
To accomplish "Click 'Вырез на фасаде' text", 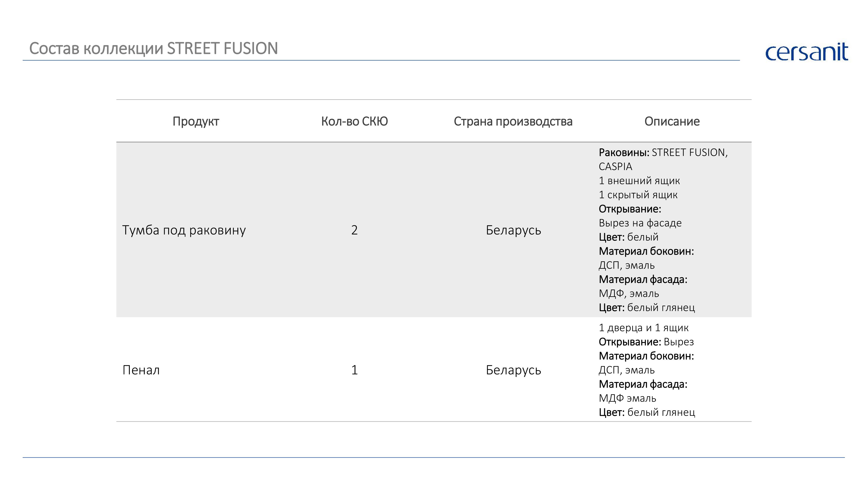I will (x=640, y=223).
